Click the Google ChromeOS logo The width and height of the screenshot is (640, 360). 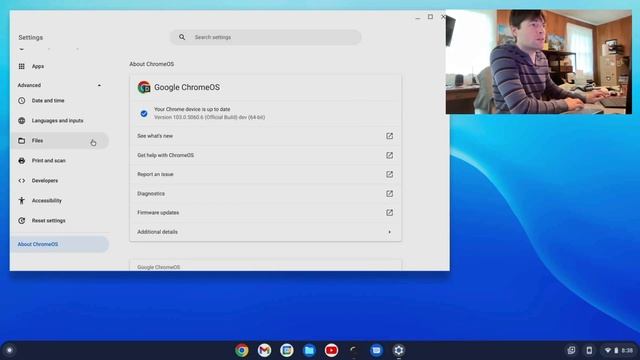pos(144,87)
